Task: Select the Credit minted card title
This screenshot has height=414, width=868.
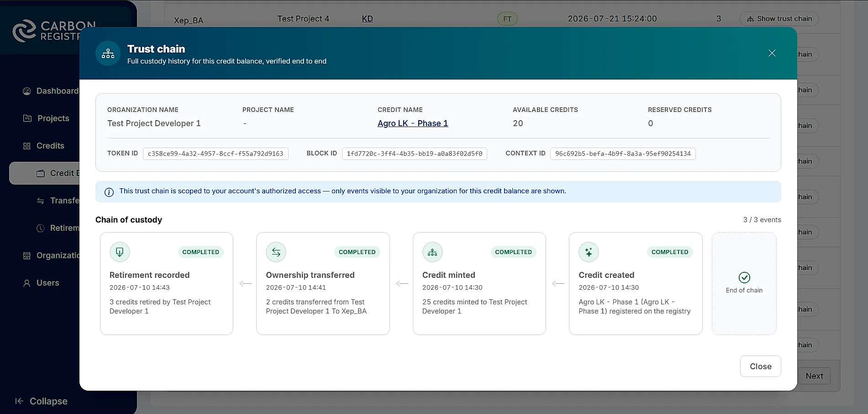Action: click(x=449, y=275)
